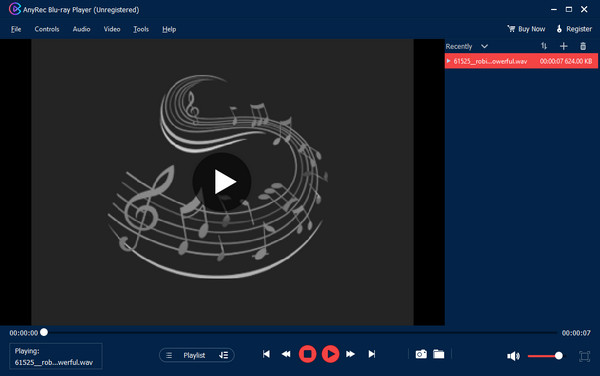
Task: Click the large play button in the video area
Action: [x=222, y=182]
